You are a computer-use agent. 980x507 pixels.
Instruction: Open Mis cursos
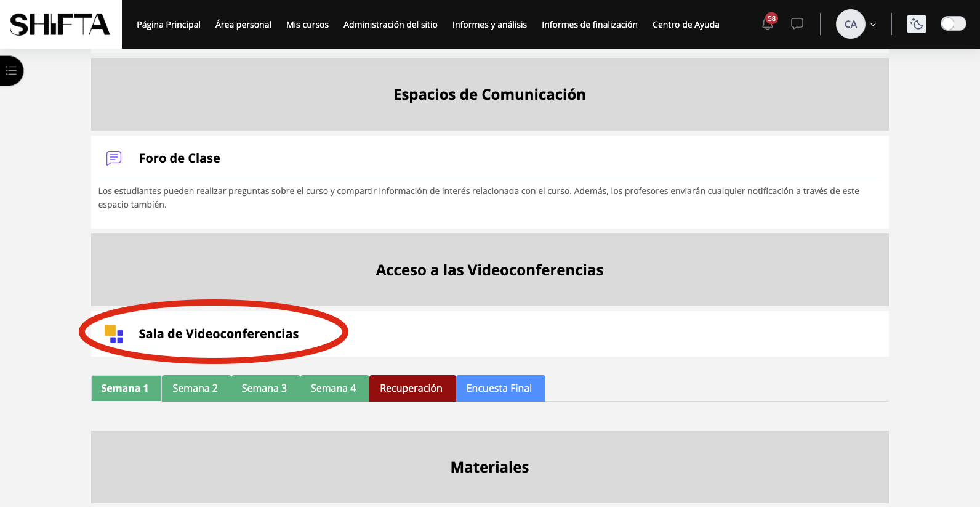(x=307, y=25)
